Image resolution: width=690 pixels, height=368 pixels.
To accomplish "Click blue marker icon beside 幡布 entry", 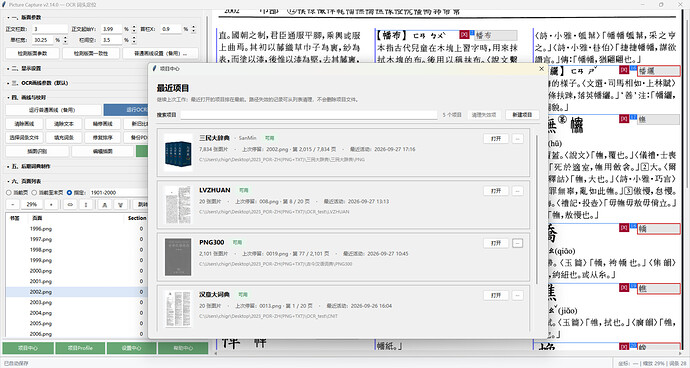I will 472,33.
